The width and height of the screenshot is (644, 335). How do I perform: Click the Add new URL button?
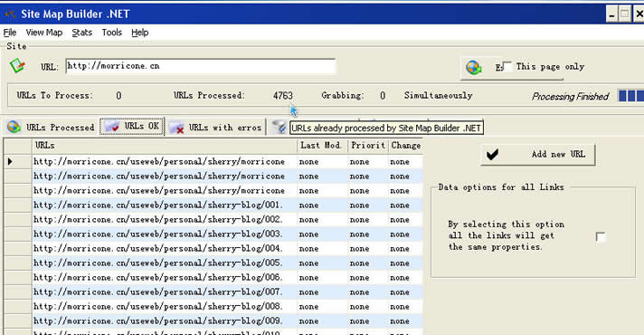(x=537, y=155)
